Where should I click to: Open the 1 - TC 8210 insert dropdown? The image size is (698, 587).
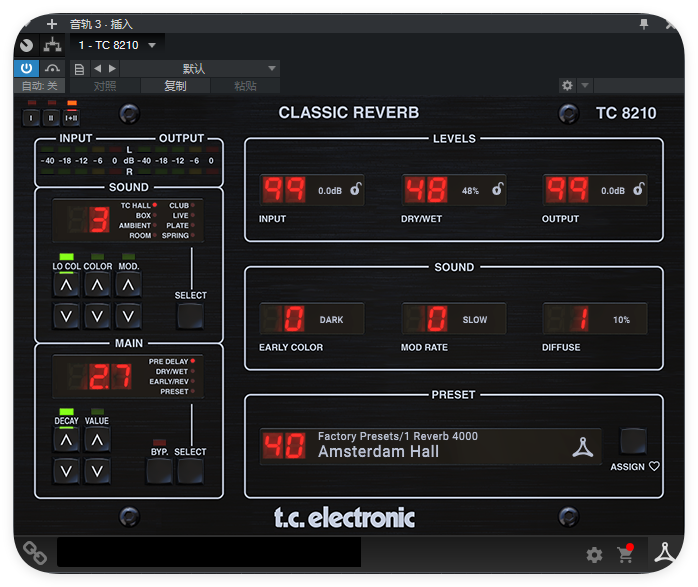point(117,45)
